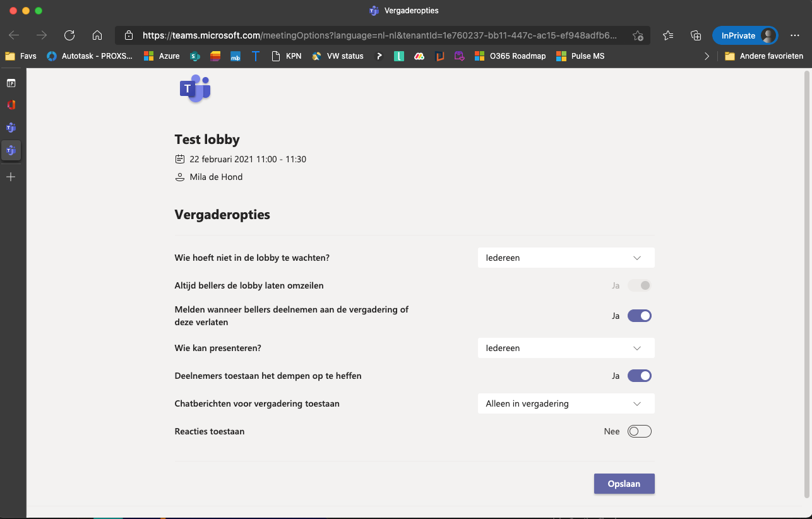This screenshot has width=812, height=519.
Task: Open the Favorites list icon in toolbar
Action: click(x=668, y=35)
